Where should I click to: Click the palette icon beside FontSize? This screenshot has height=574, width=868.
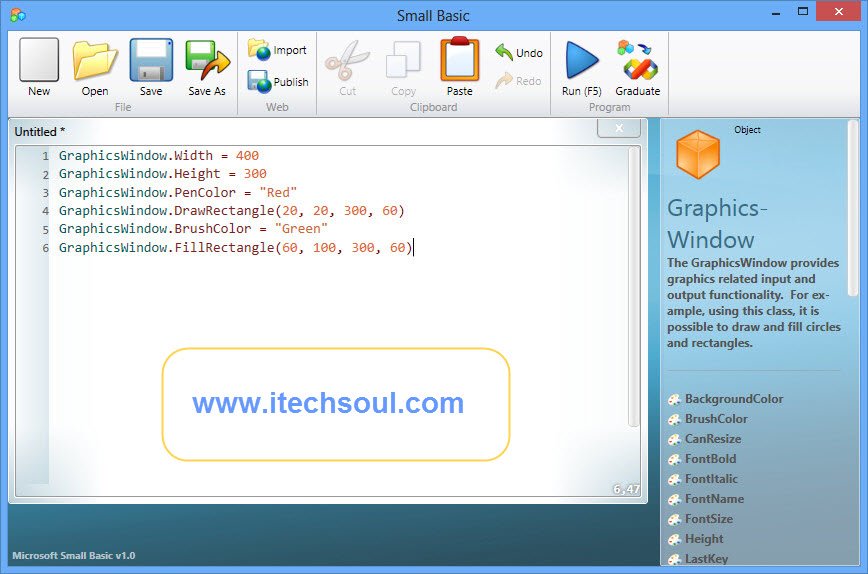click(x=674, y=519)
